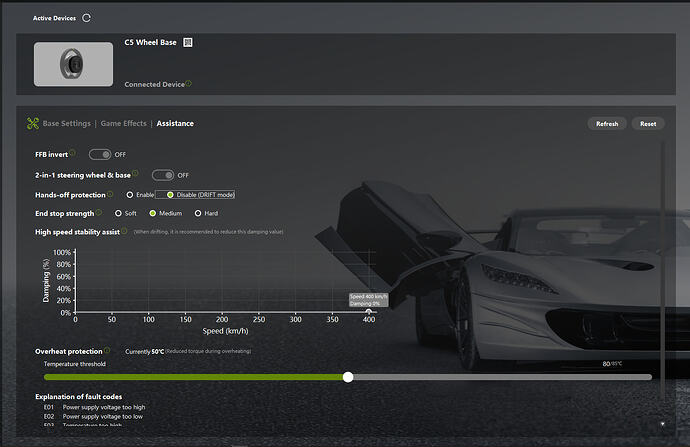Show info icon for End stop strength
This screenshot has height=447, width=690.
point(99,212)
